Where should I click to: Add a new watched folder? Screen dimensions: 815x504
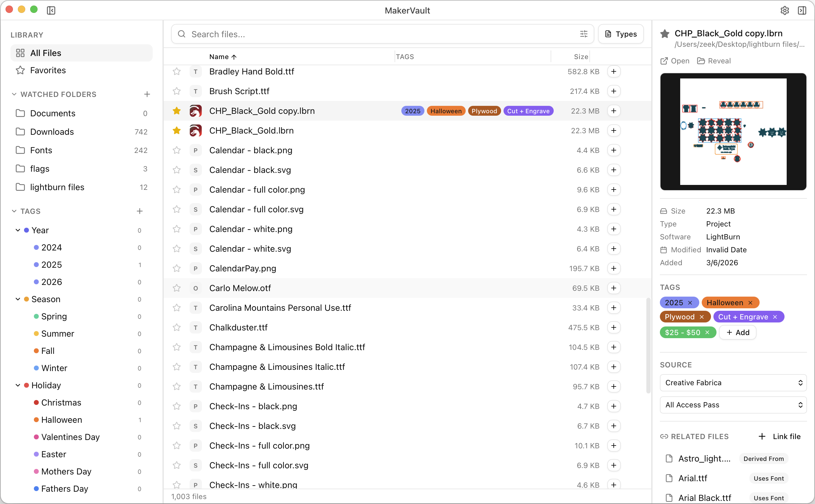click(x=147, y=94)
